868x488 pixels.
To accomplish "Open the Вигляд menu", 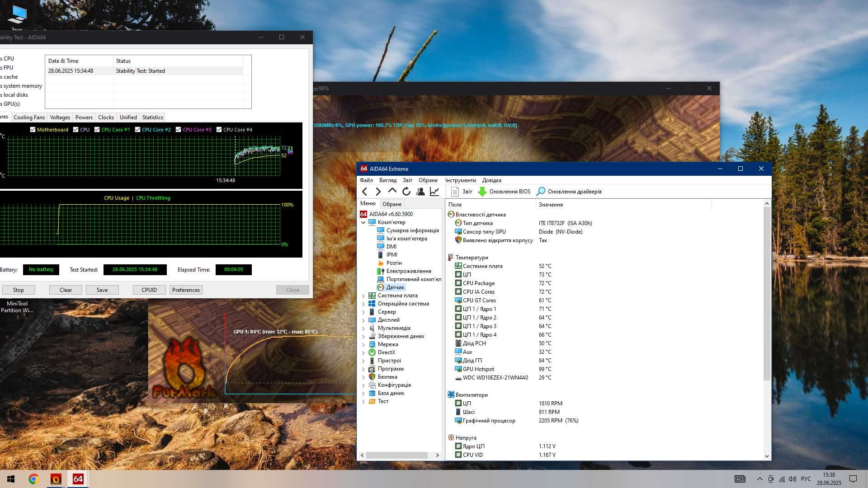I will 388,180.
